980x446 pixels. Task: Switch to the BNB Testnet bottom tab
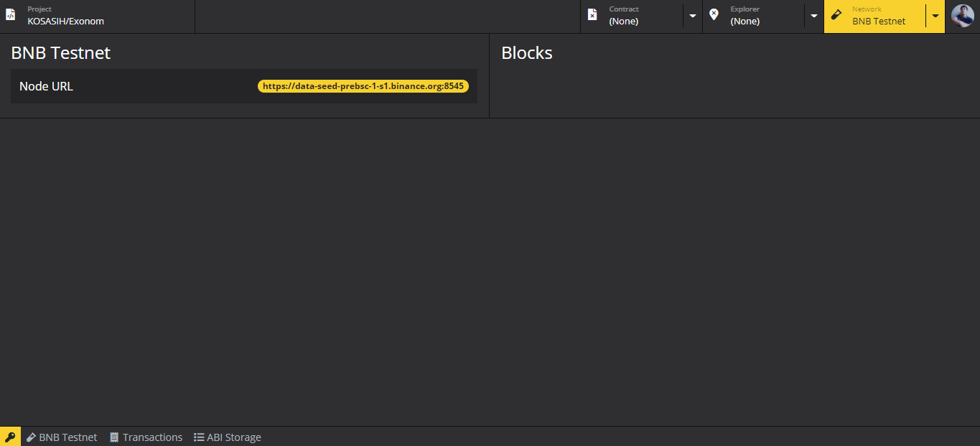[62, 437]
